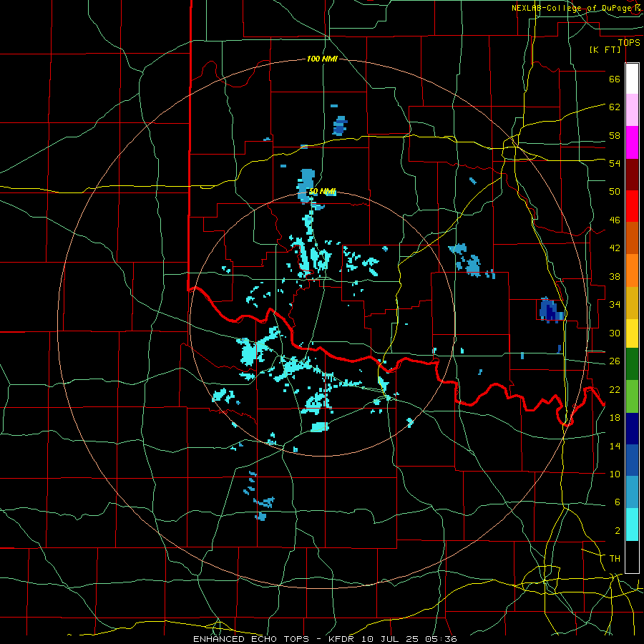Select the 38 legend value
644x644 pixels.
pyautogui.click(x=615, y=277)
